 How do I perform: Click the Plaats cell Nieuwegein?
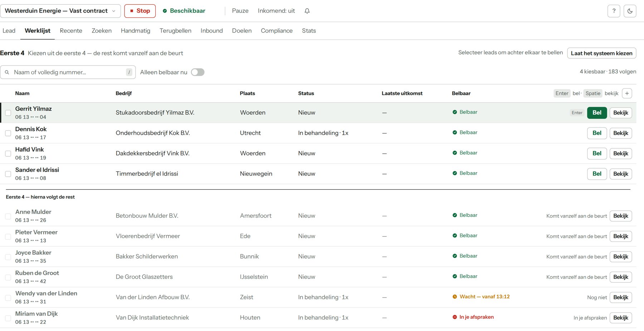point(256,174)
